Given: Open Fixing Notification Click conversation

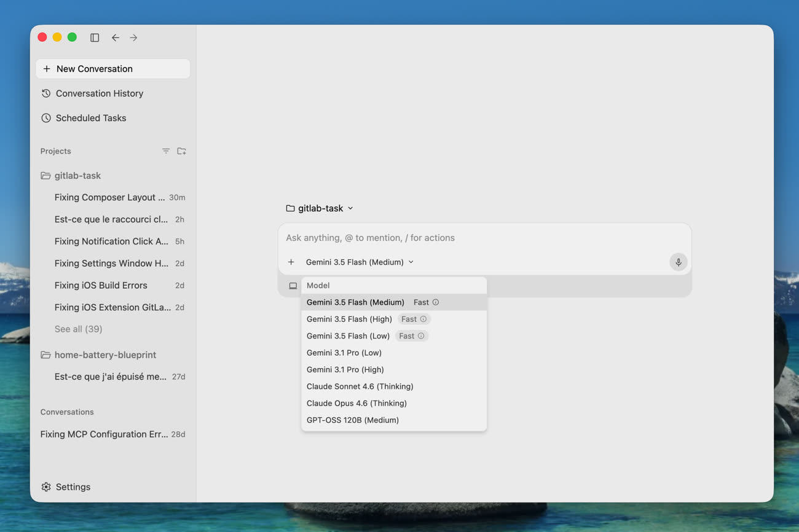Looking at the screenshot, I should 113,241.
